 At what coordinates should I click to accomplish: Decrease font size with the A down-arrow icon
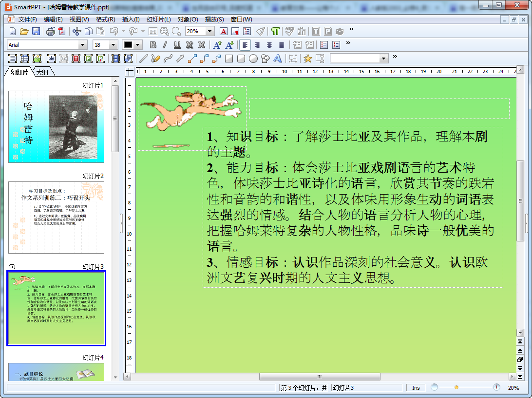(229, 45)
